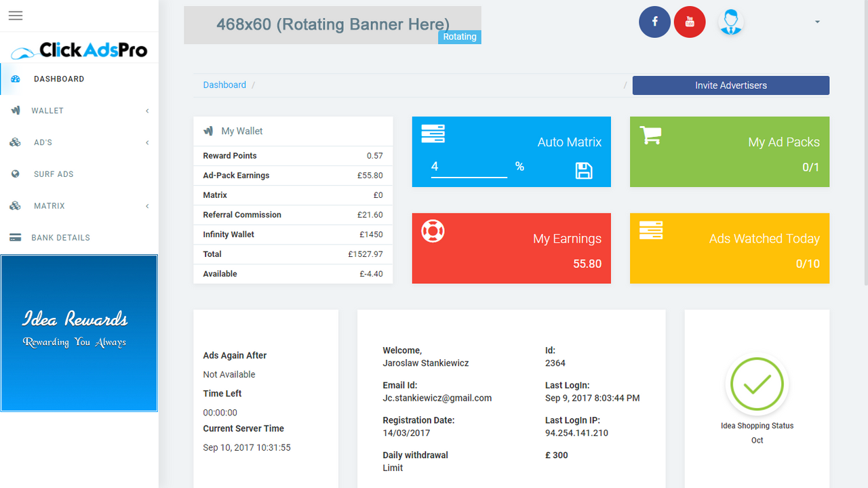The image size is (868, 488).
Task: Click the Ad's sidebar icon
Action: pos(15,142)
